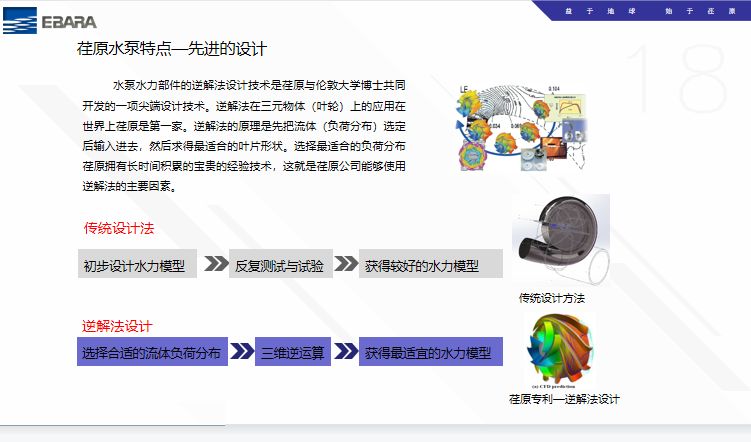
Task: Click the 获得最适宜的水力模型 box
Action: click(429, 353)
